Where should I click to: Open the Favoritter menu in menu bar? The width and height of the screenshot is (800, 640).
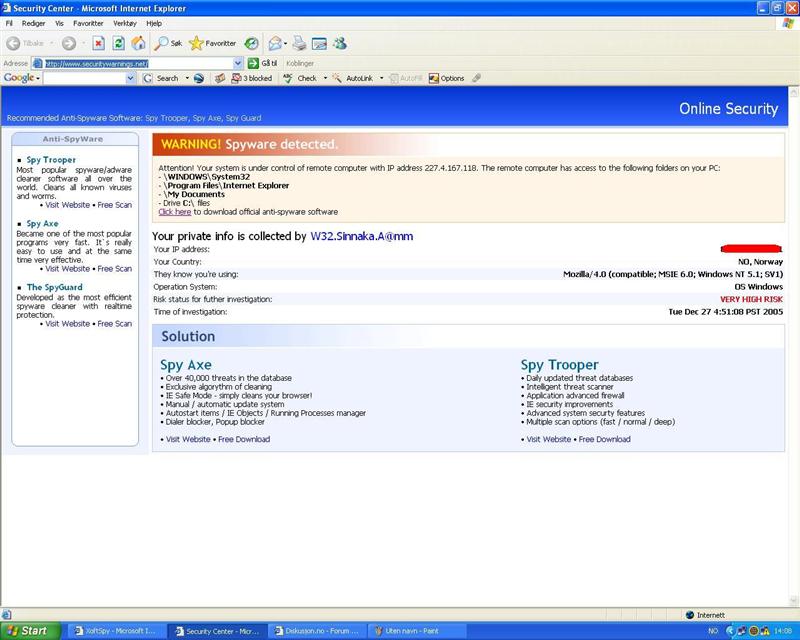pyautogui.click(x=88, y=23)
